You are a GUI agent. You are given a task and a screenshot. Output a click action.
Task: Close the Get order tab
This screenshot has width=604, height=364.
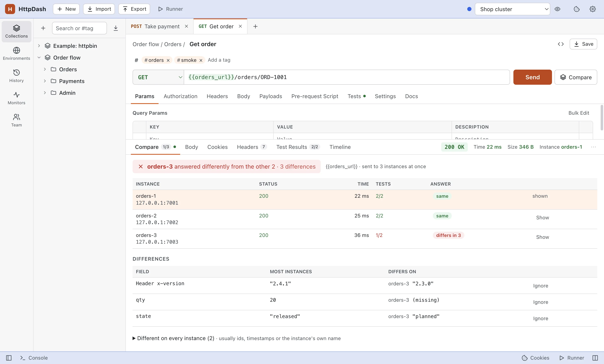pyautogui.click(x=240, y=26)
